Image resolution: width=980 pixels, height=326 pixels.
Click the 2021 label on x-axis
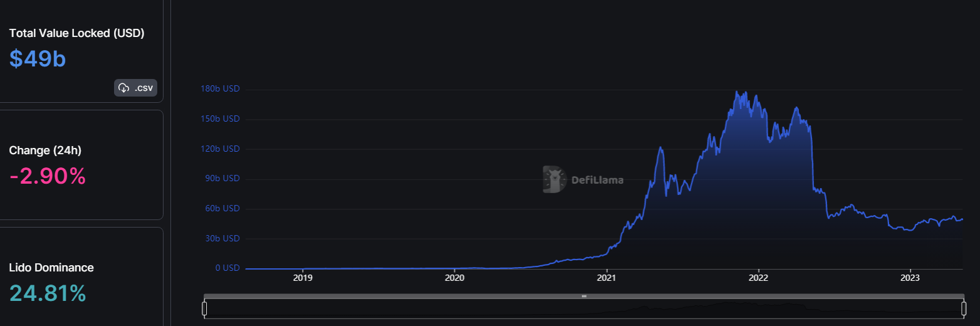click(x=607, y=278)
